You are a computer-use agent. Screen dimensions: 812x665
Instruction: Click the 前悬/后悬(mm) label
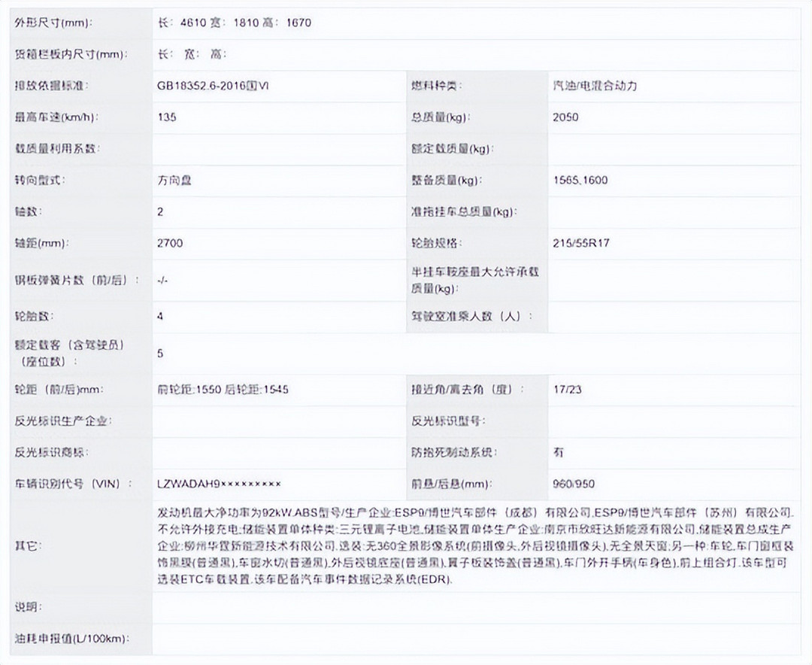(450, 484)
